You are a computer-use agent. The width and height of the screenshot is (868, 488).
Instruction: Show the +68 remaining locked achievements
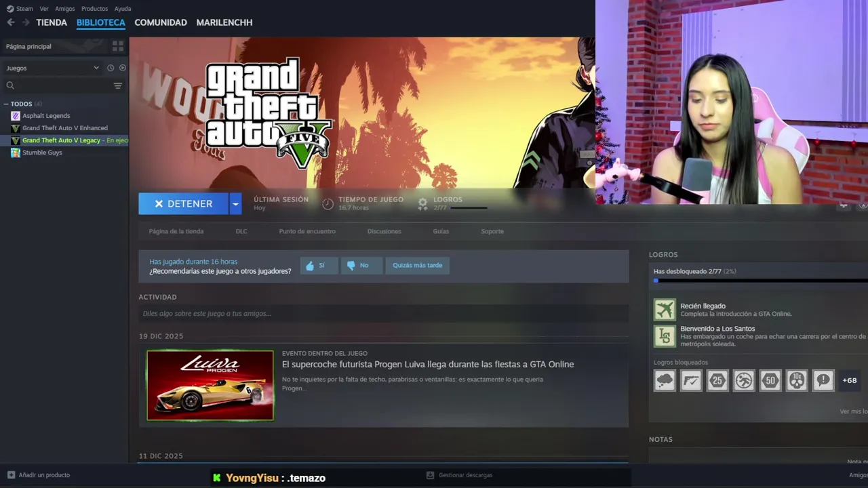[x=850, y=380]
